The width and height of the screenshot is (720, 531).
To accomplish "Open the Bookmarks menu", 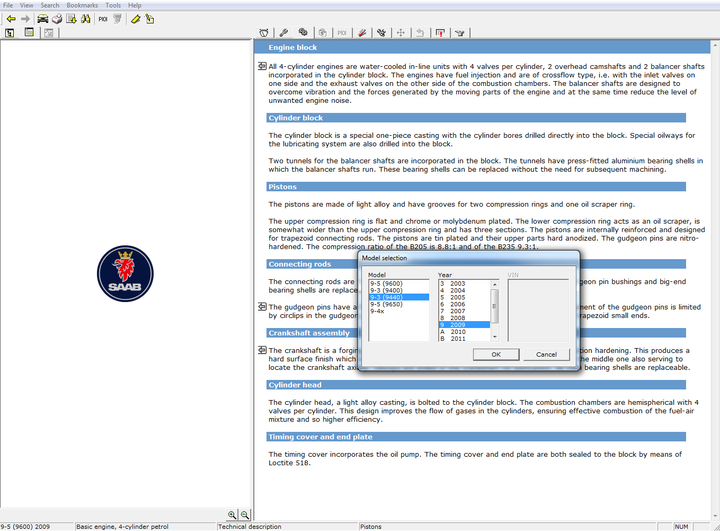I will click(82, 5).
